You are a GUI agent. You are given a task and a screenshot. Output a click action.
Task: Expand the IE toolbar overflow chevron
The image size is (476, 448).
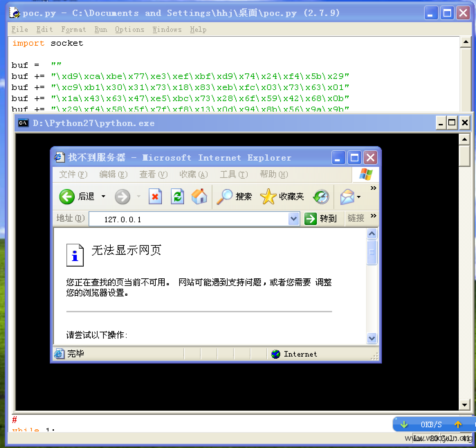click(373, 188)
